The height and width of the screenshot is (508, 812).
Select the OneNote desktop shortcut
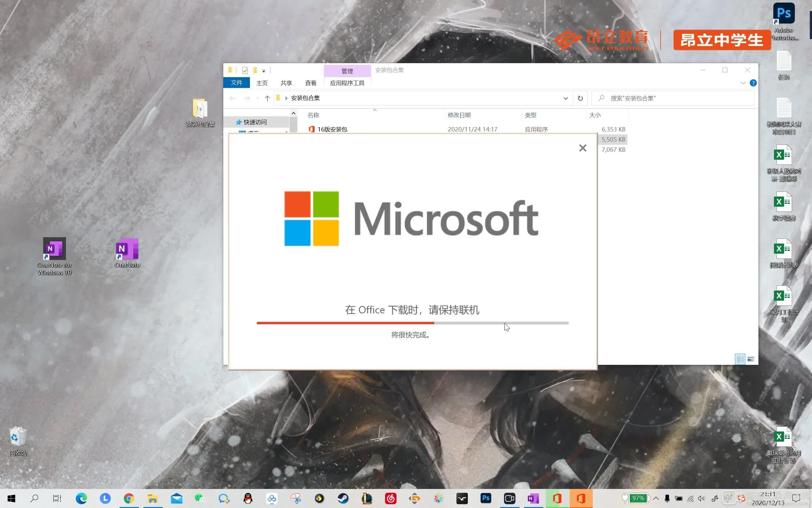pyautogui.click(x=127, y=253)
